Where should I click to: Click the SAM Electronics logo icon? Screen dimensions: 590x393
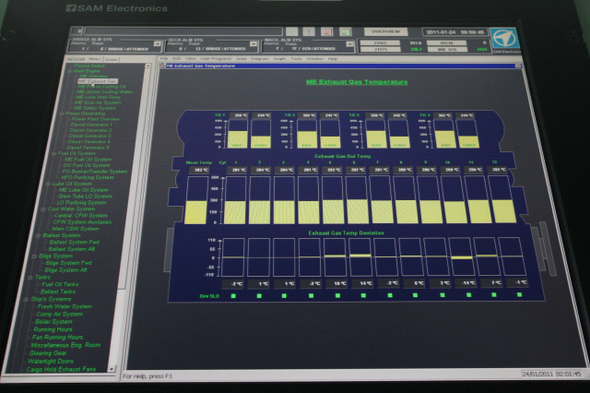[x=505, y=39]
